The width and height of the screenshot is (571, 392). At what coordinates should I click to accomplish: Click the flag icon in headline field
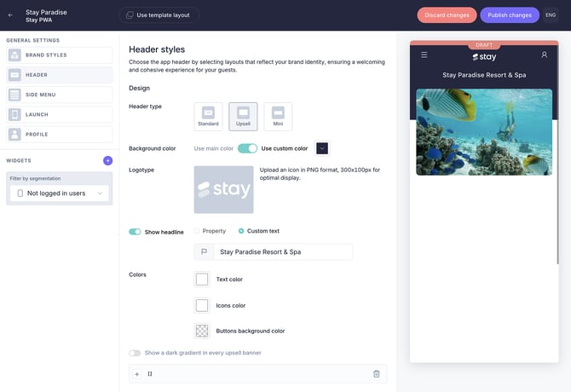pyautogui.click(x=205, y=251)
